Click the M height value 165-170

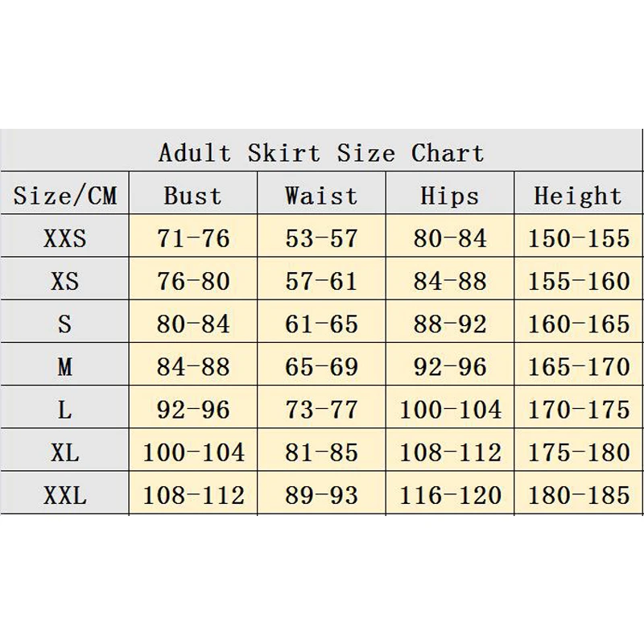(x=578, y=367)
